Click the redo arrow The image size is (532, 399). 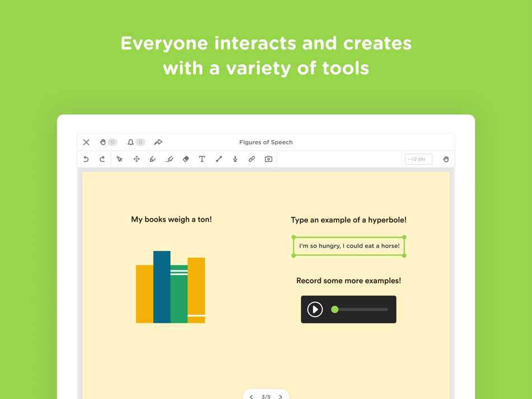[x=102, y=159]
